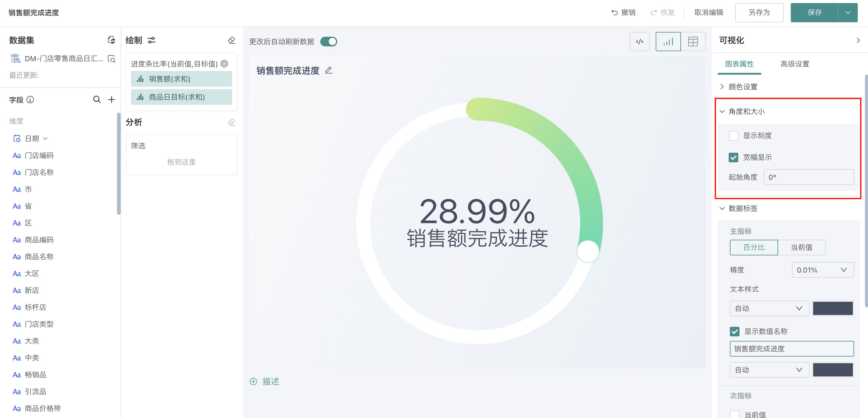The width and height of the screenshot is (868, 418).
Task: Click the dataset refresh/switch icon
Action: pos(111,40)
